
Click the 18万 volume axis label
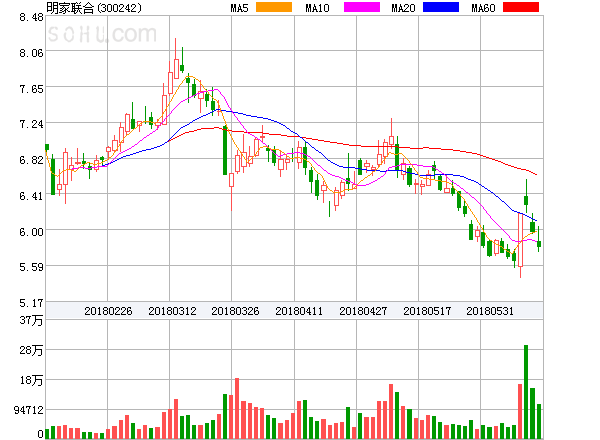[31, 380]
